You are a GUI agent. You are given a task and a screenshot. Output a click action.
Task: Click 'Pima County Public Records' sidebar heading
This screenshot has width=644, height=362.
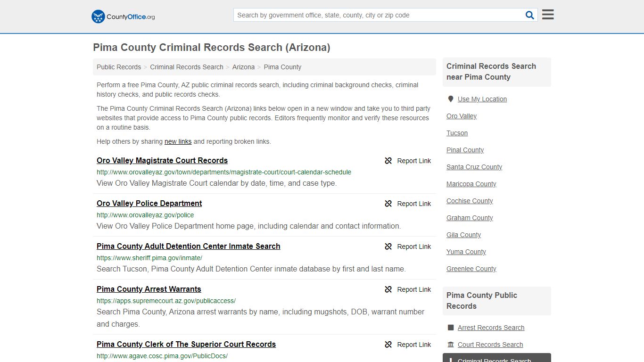pos(482,301)
